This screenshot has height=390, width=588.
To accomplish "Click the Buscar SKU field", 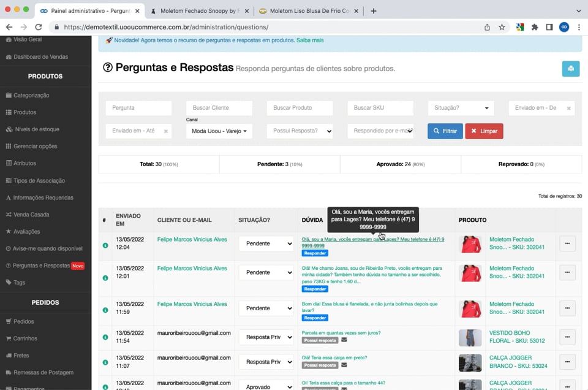I will [380, 108].
